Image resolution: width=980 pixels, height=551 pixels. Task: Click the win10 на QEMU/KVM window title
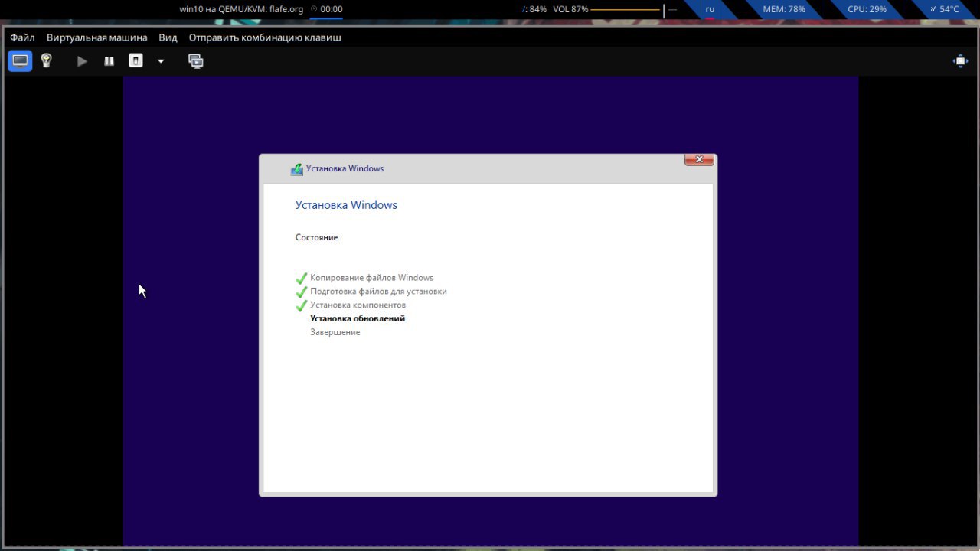[x=241, y=9]
